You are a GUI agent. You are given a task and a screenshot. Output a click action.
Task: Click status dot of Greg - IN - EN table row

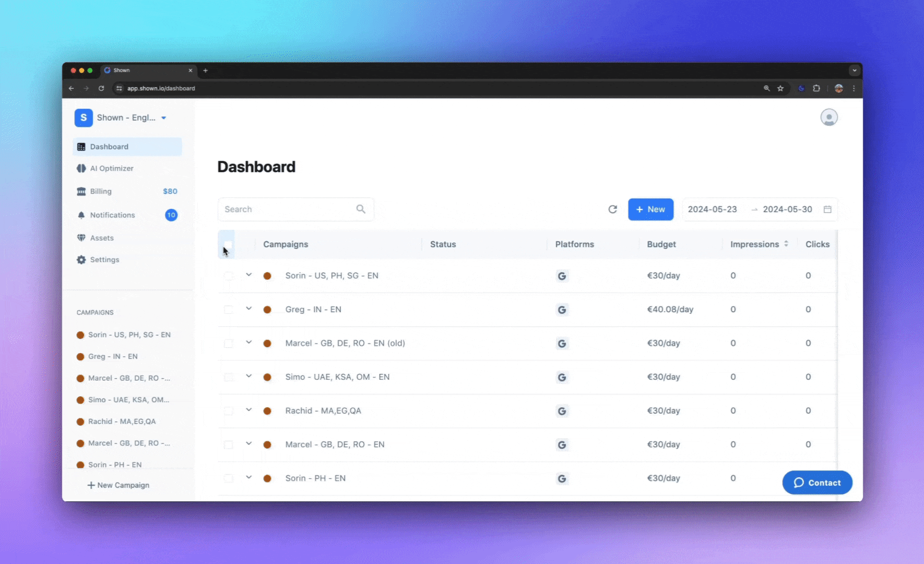click(267, 310)
